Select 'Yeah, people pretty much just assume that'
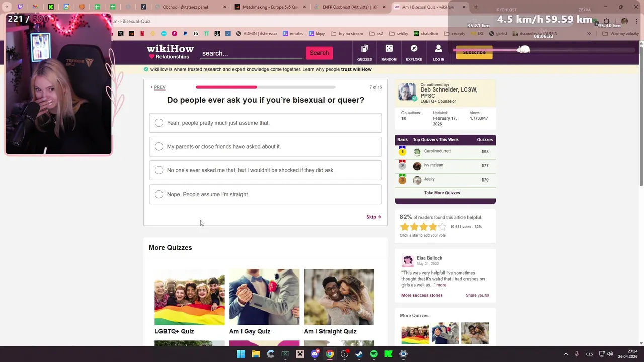 point(265,123)
